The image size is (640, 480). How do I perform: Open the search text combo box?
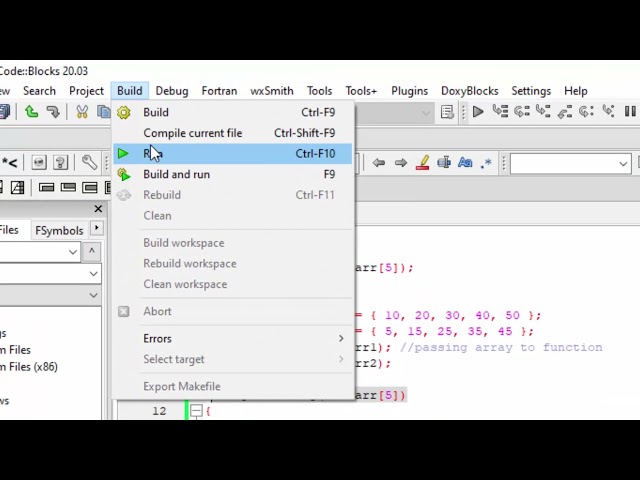(x=570, y=164)
